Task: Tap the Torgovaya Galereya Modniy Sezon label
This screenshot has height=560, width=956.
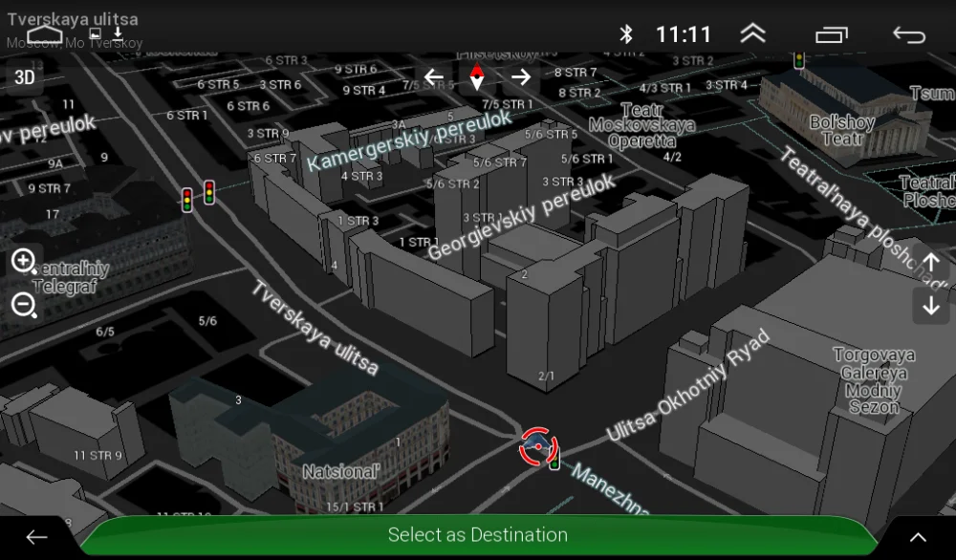Action: pyautogui.click(x=874, y=381)
